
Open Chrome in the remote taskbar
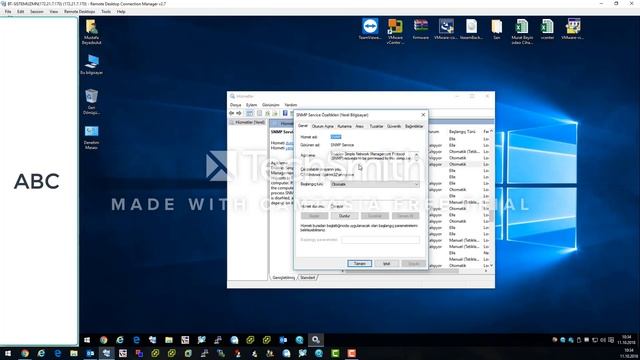tap(104, 340)
